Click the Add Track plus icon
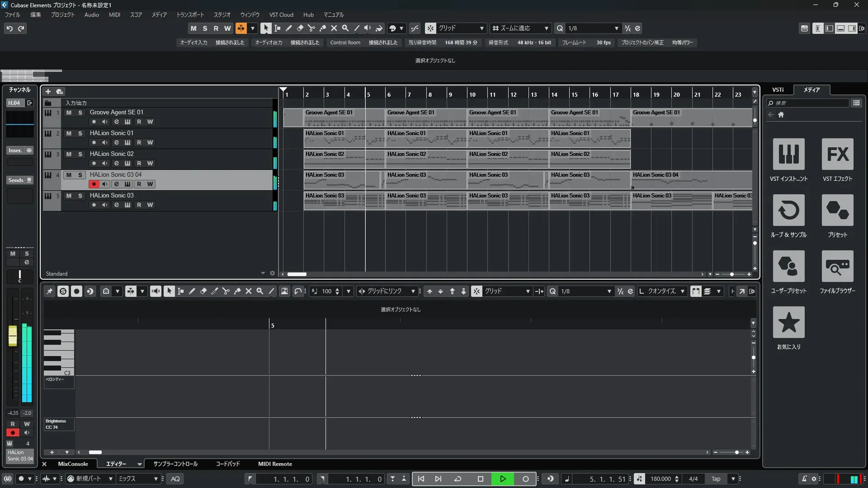Screen dimensions: 868x488 coord(48,92)
